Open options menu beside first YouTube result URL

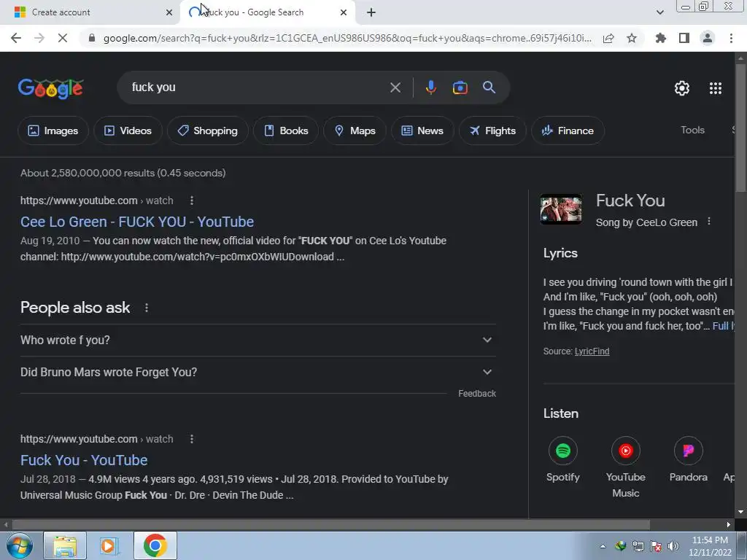tap(192, 201)
